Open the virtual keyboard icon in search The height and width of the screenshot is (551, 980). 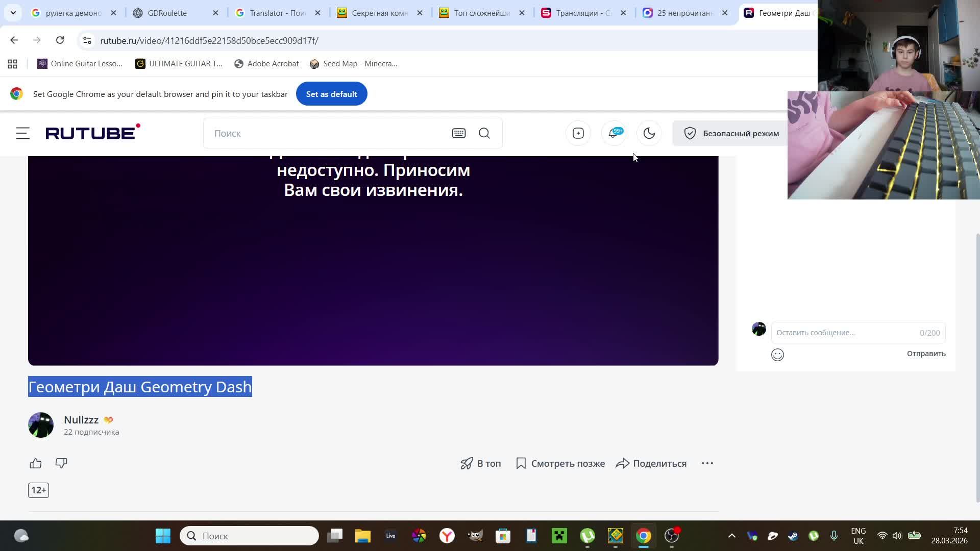tap(459, 133)
